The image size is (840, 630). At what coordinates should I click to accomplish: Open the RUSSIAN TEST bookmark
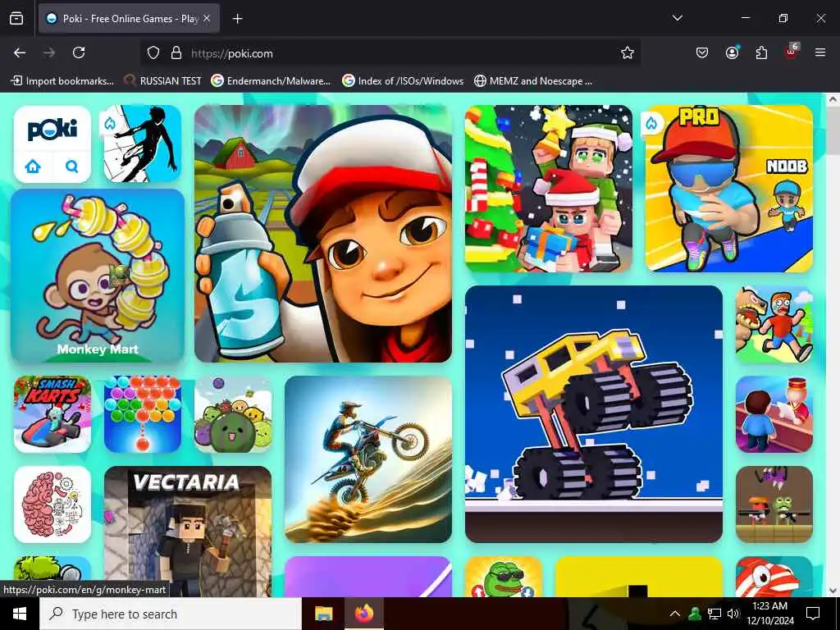[163, 81]
